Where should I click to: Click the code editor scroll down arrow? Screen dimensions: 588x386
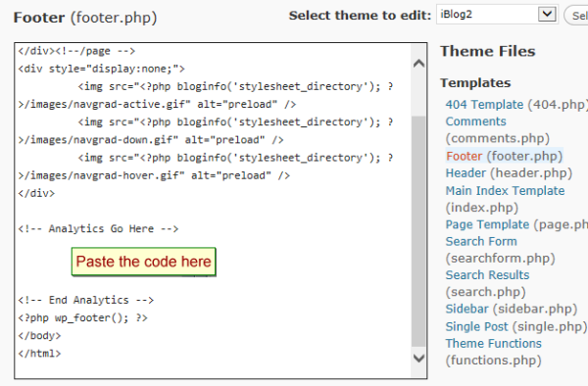[x=418, y=358]
